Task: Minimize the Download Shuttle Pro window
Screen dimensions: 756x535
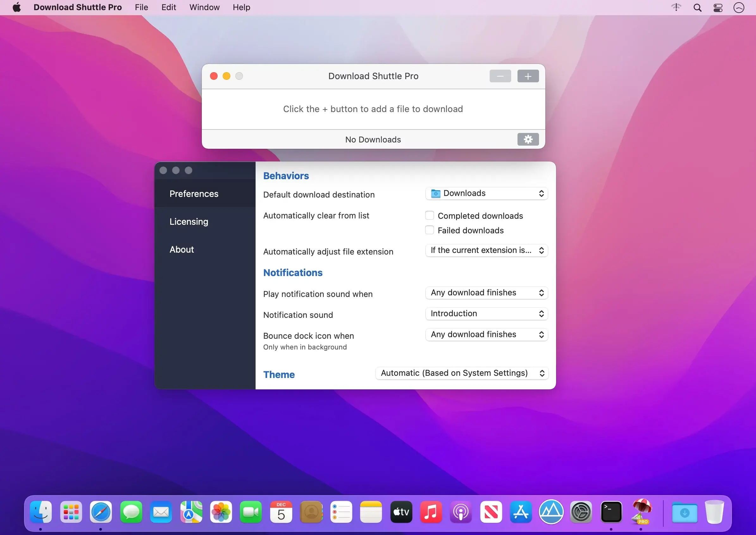Action: (226, 76)
